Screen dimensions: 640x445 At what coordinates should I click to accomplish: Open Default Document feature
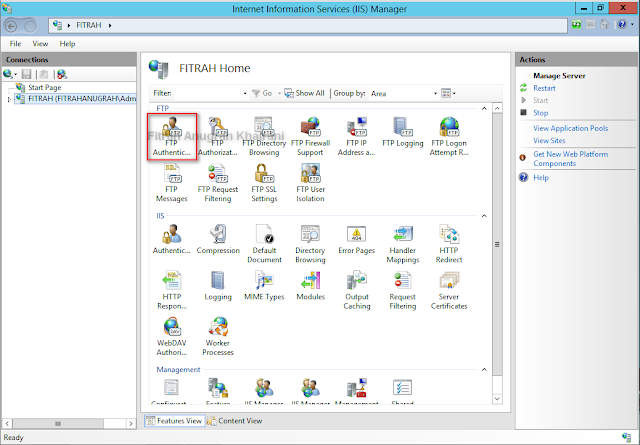click(x=264, y=244)
